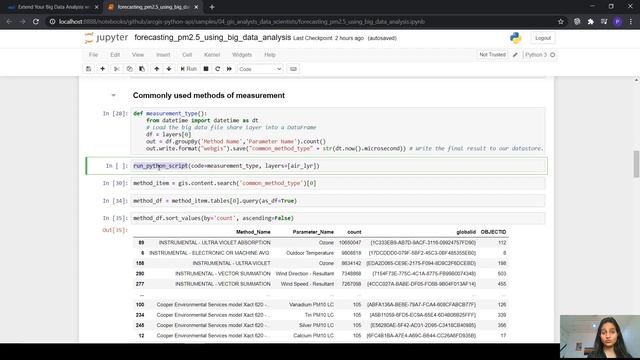Screen dimensions: 640x360
Task: Open the View menu
Action: click(138, 55)
